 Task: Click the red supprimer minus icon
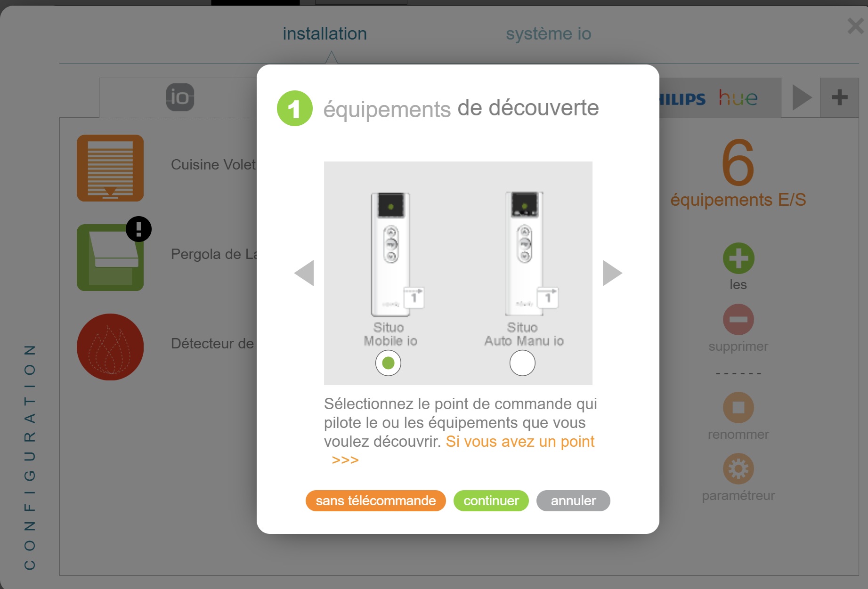[738, 319]
